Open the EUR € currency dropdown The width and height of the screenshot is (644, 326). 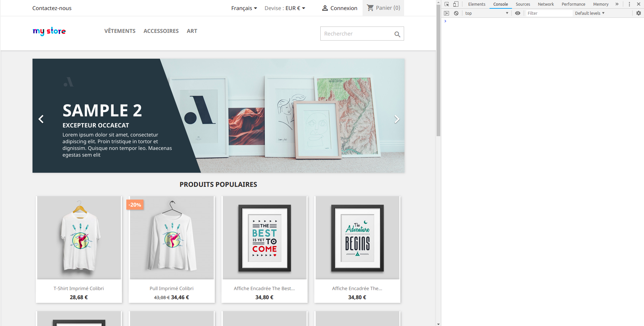pos(295,8)
